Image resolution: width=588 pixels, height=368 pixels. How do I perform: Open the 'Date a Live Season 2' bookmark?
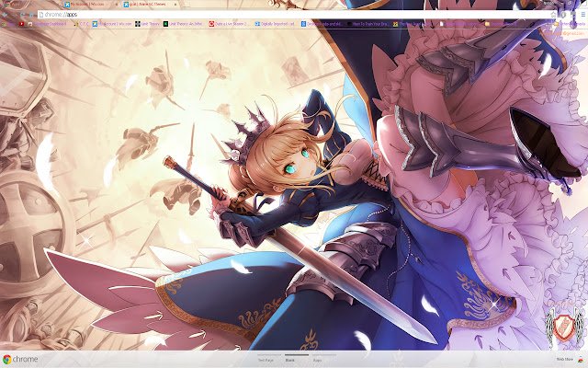(x=228, y=24)
